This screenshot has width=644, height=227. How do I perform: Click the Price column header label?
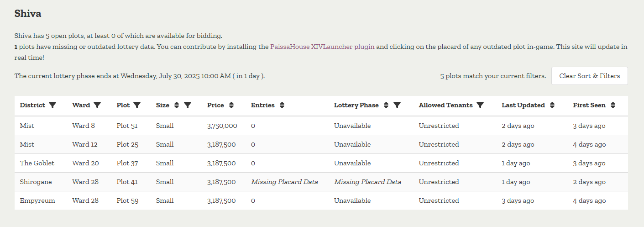215,105
